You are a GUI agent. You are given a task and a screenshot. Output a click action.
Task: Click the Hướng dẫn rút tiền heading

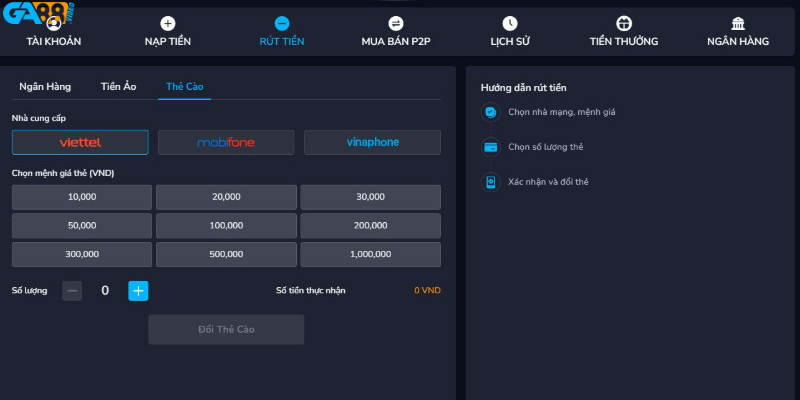point(523,88)
